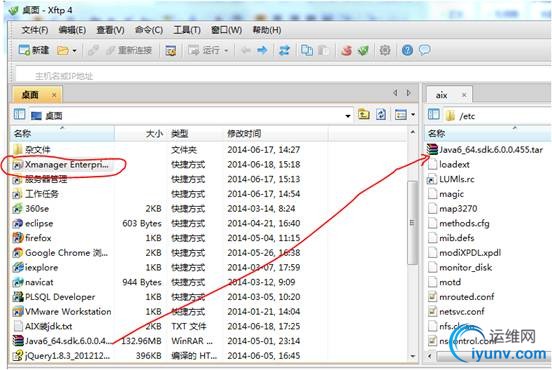Select the eclipse shortcut

coord(33,224)
